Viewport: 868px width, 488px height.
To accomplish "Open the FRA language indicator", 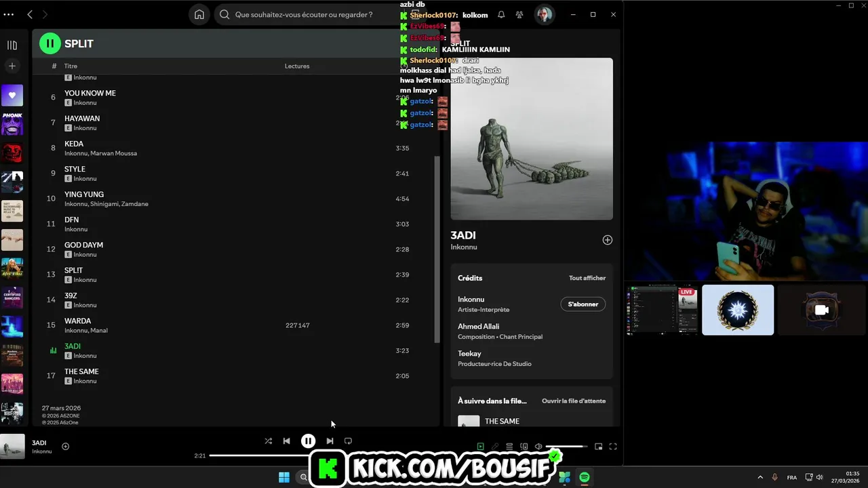I will pyautogui.click(x=792, y=478).
